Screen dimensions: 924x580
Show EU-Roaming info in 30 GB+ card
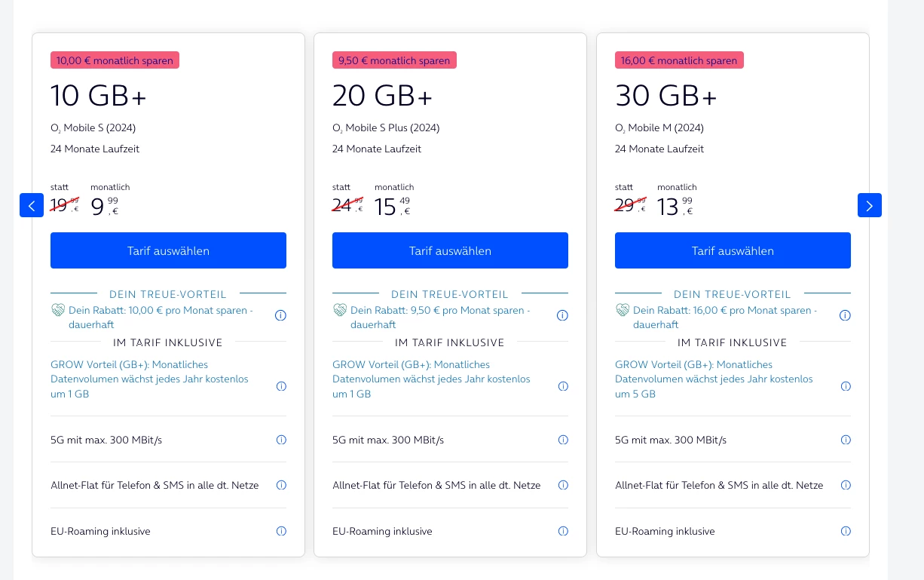pos(846,531)
